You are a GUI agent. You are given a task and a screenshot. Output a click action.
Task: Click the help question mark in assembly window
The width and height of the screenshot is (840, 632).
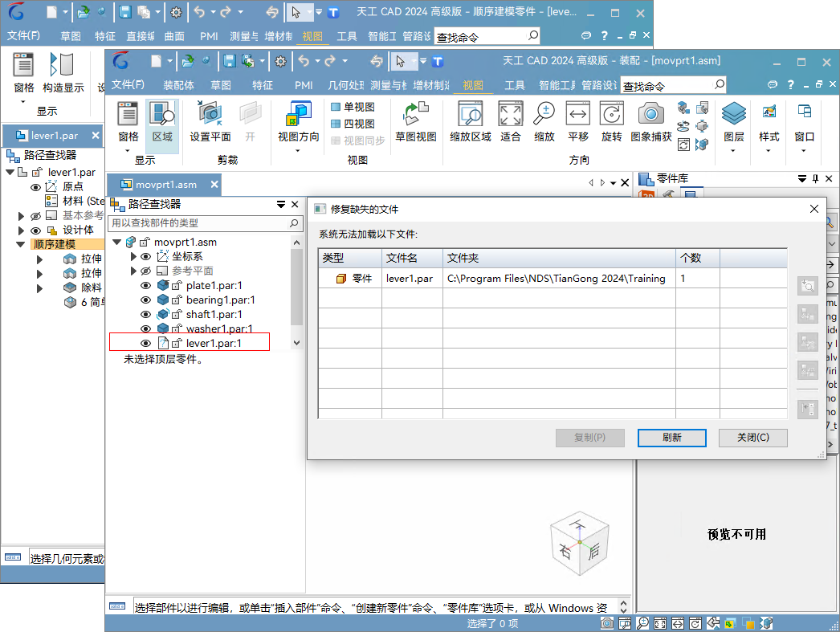791,84
